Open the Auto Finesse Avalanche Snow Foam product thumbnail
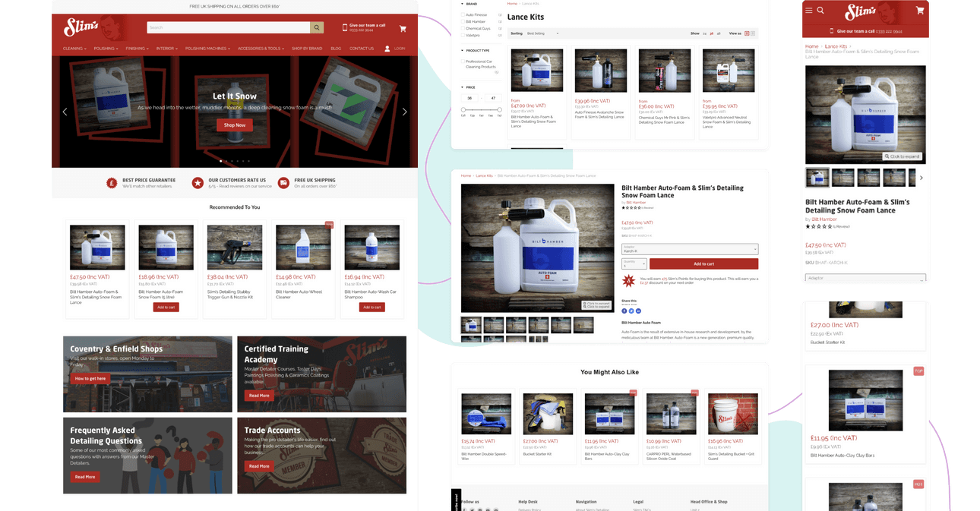Image resolution: width=980 pixels, height=511 pixels. [x=600, y=71]
